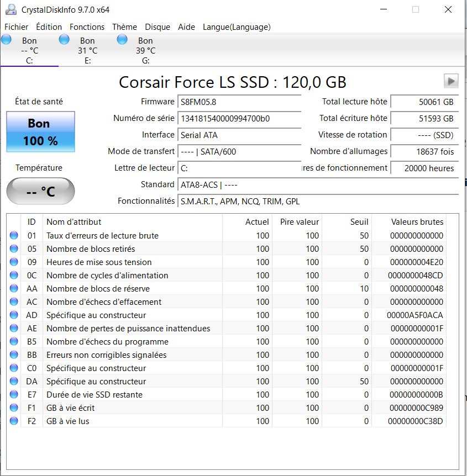Click status orb of attribute DA row
The image size is (467, 476).
pyautogui.click(x=14, y=381)
